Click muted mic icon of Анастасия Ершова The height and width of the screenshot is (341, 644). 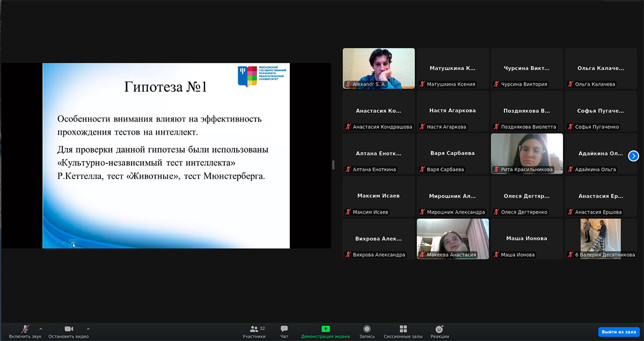(x=570, y=212)
